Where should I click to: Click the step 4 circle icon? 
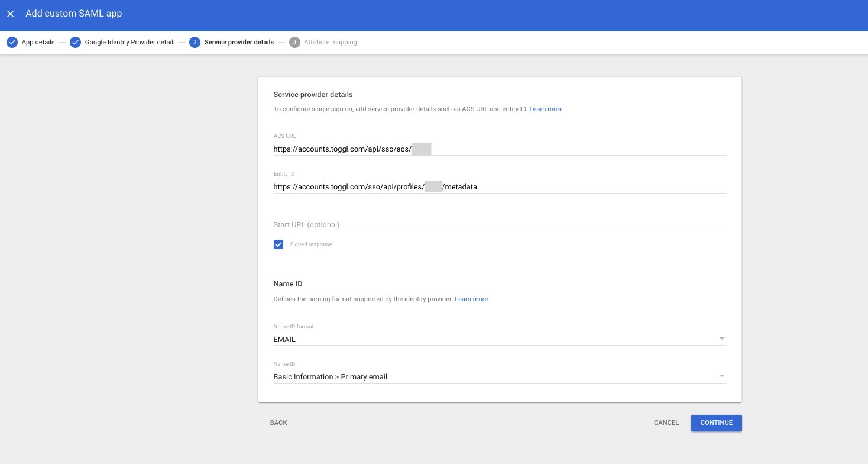tap(294, 42)
